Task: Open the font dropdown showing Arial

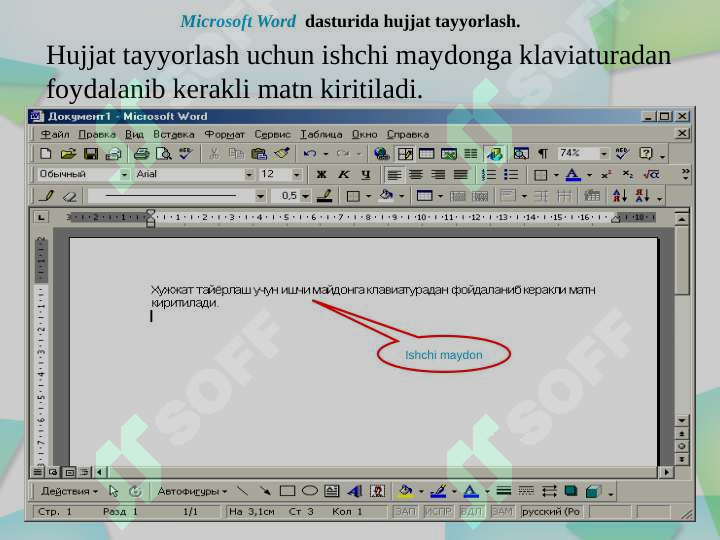Action: click(248, 174)
